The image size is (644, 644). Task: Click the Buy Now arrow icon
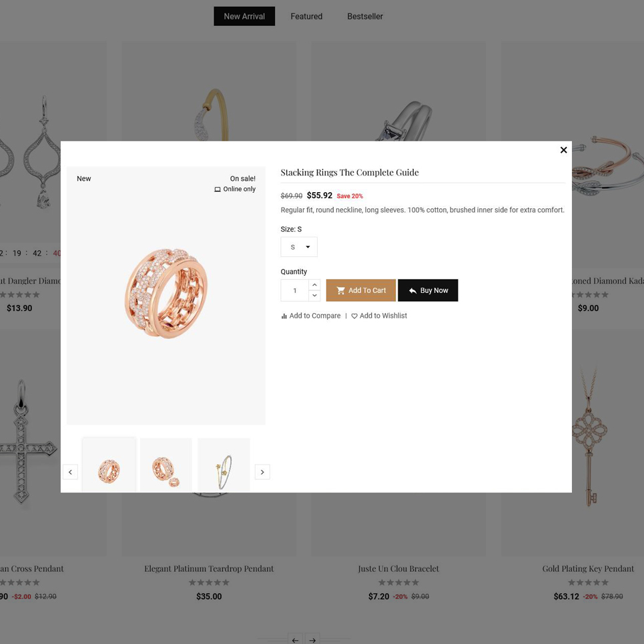pos(413,290)
